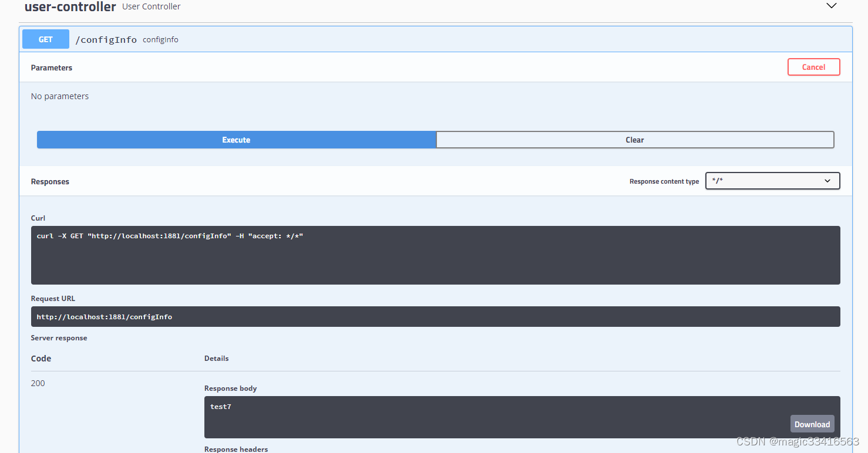The height and width of the screenshot is (453, 868).
Task: Click the 'Code' column header
Action: click(x=41, y=359)
